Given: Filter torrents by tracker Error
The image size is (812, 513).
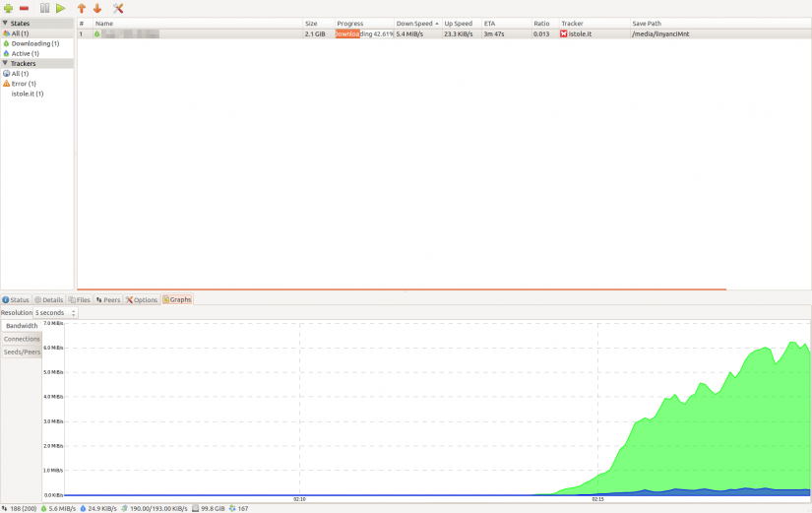Looking at the screenshot, I should click(x=24, y=84).
